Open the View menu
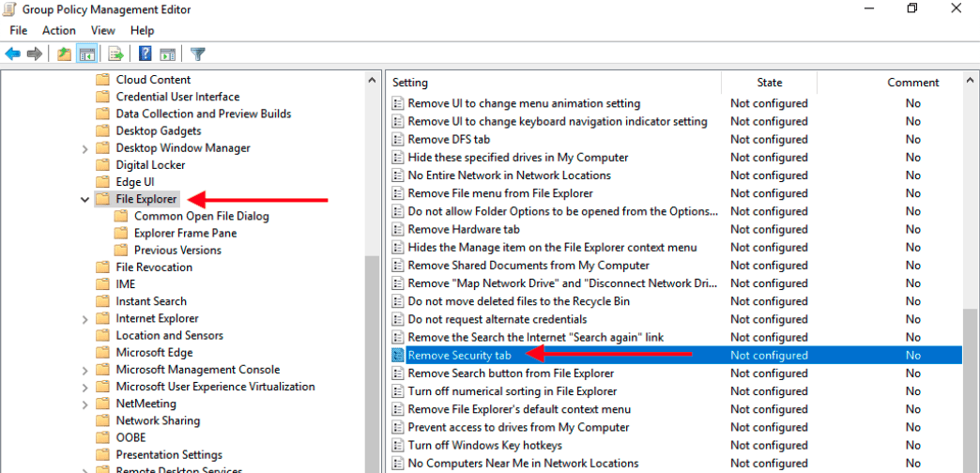The width and height of the screenshot is (980, 473). tap(103, 31)
